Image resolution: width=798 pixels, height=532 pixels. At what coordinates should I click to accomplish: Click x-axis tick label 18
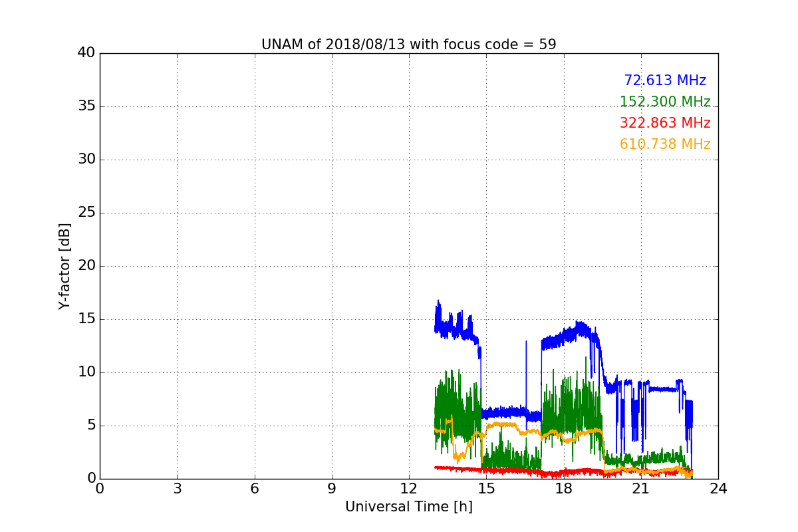(x=563, y=489)
